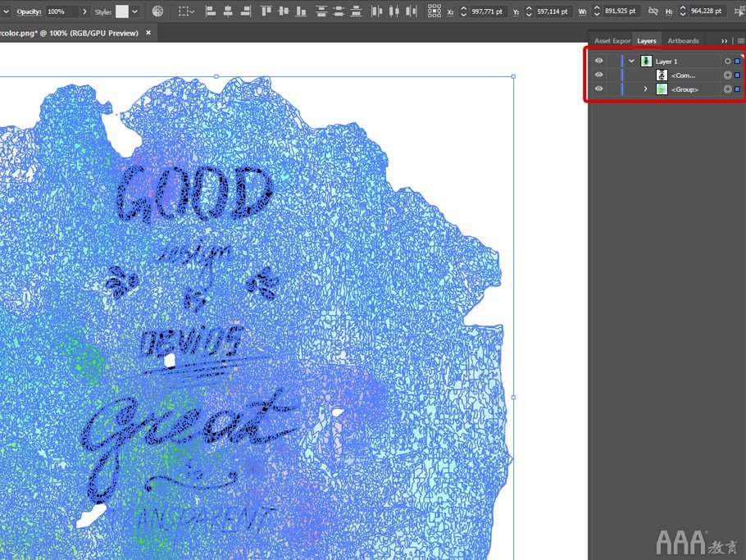Click the X value 997,771 pt field
746x560 pixels.
point(488,11)
